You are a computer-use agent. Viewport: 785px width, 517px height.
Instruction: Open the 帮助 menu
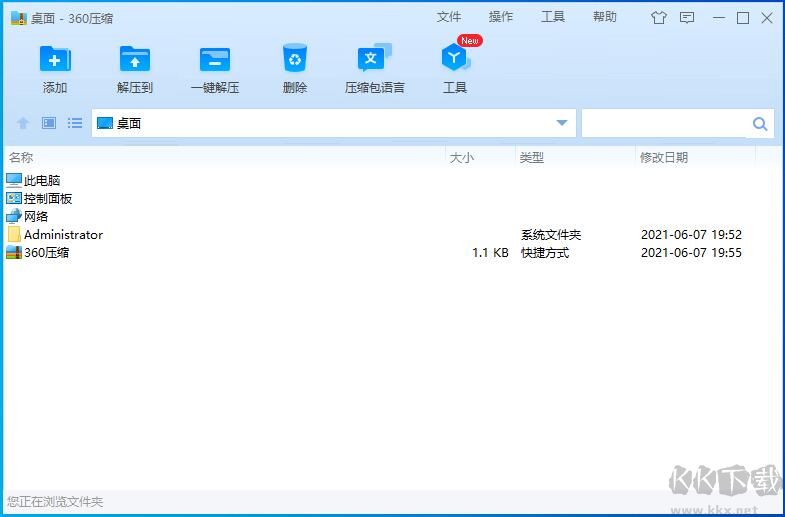pyautogui.click(x=605, y=17)
